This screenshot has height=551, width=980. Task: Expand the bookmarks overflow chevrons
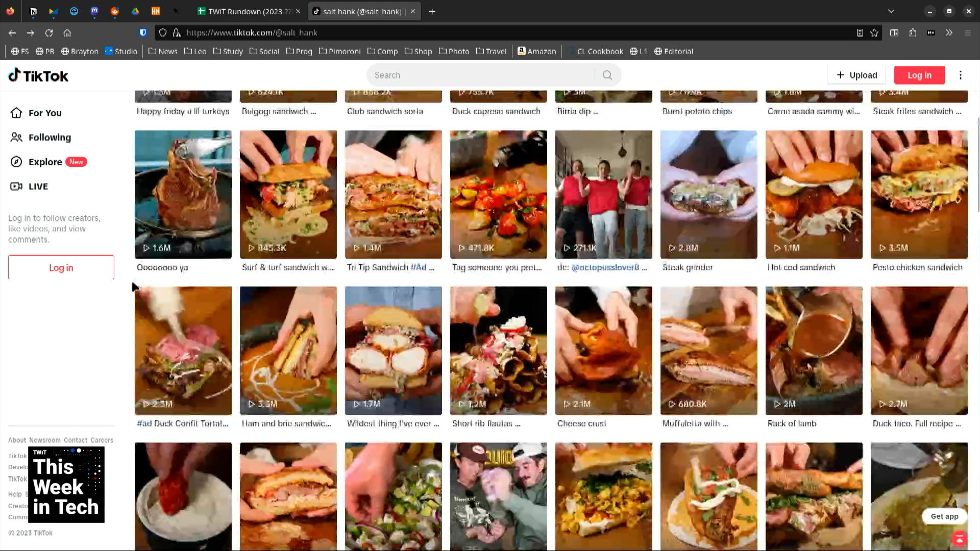(949, 33)
